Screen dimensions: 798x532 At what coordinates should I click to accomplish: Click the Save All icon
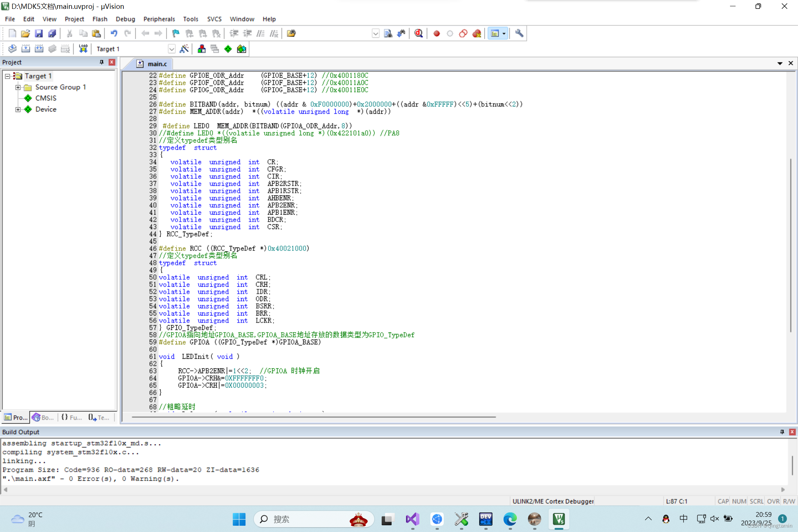pos(52,34)
